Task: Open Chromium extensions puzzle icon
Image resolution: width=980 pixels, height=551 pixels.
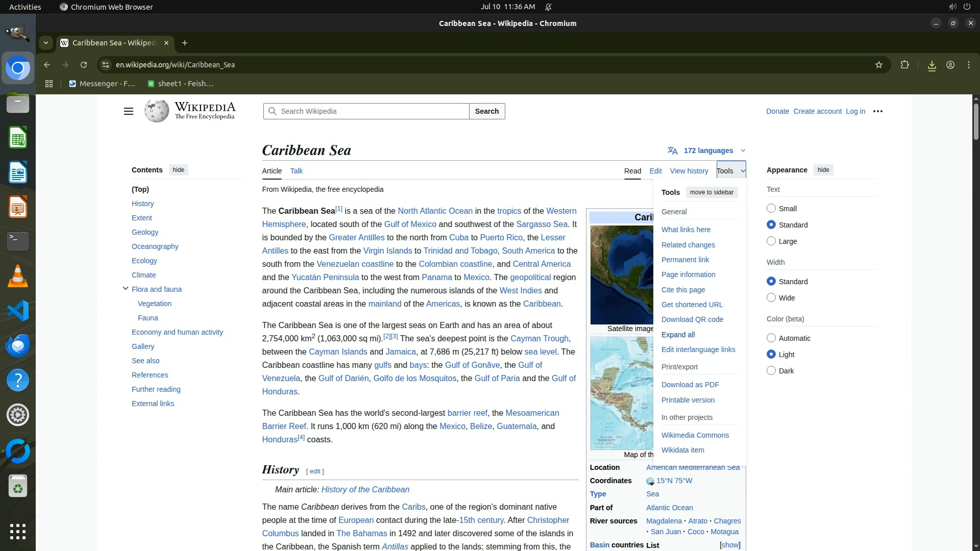Action: [904, 65]
